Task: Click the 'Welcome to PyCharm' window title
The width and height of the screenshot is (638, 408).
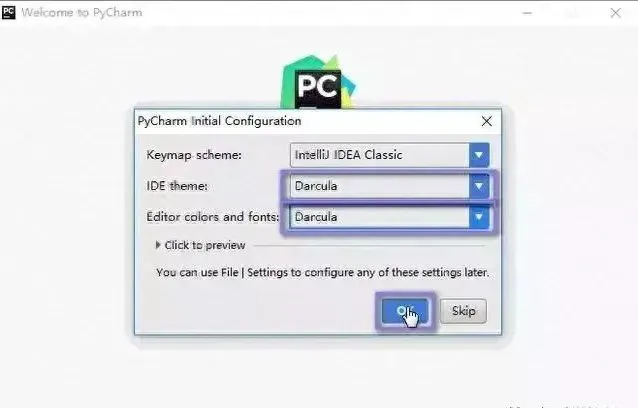Action: pos(82,13)
